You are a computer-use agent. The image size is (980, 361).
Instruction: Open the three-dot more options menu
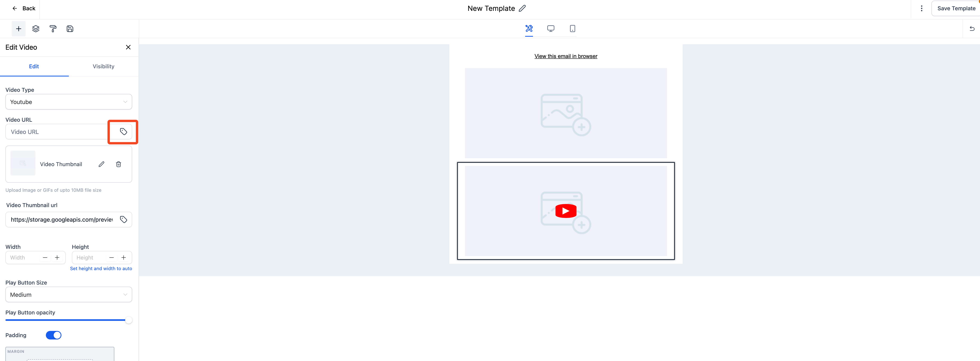tap(921, 8)
